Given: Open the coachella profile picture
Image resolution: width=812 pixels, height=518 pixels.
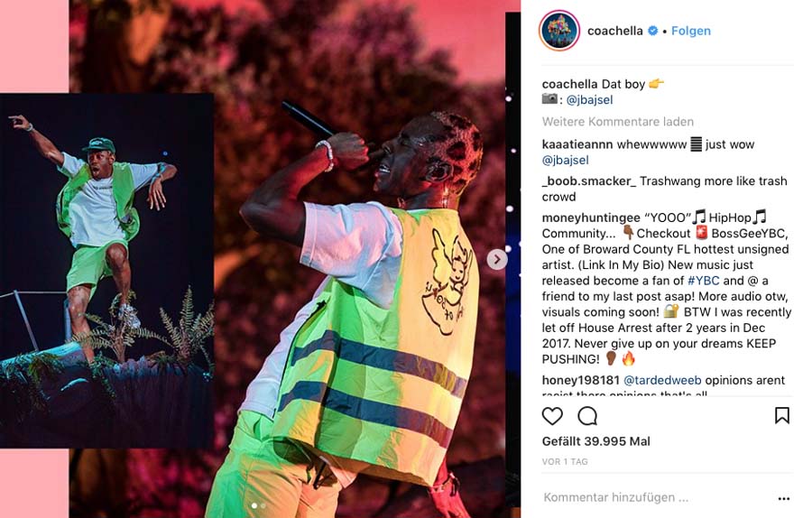Looking at the screenshot, I should [559, 31].
